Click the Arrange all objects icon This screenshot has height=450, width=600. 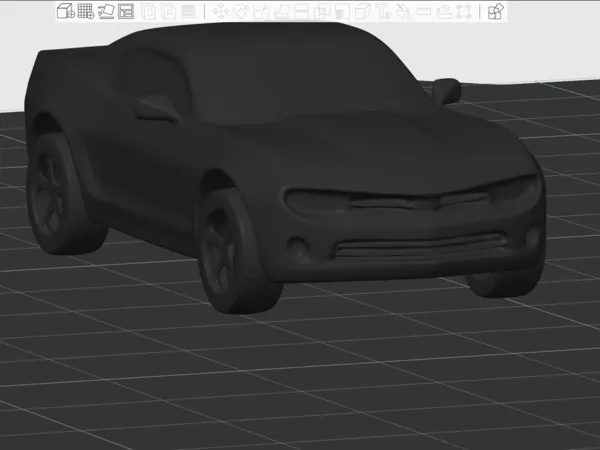tap(126, 11)
